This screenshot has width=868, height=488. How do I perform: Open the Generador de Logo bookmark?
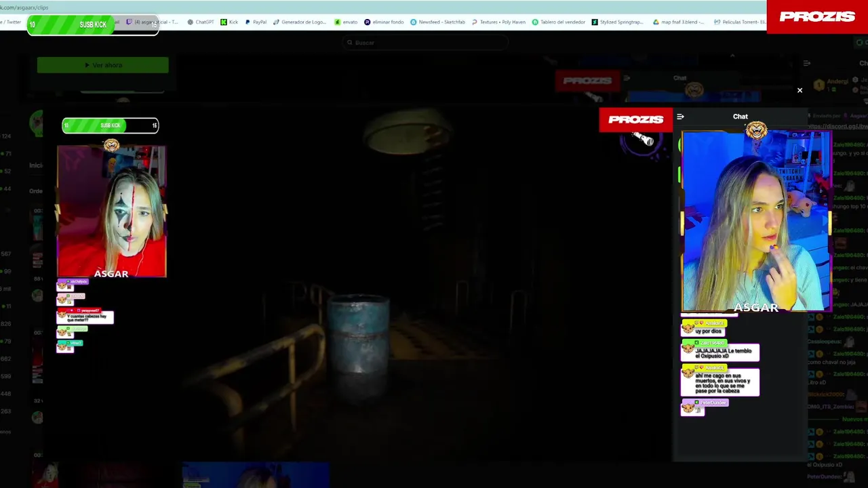pos(300,22)
